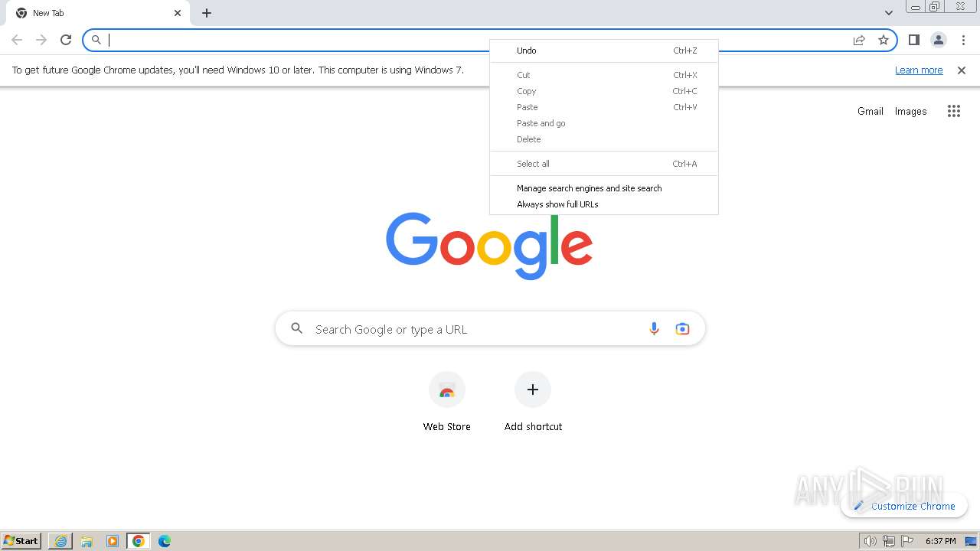Choose Delete in the context menu
Viewport: 980px width, 551px height.
[604, 139]
